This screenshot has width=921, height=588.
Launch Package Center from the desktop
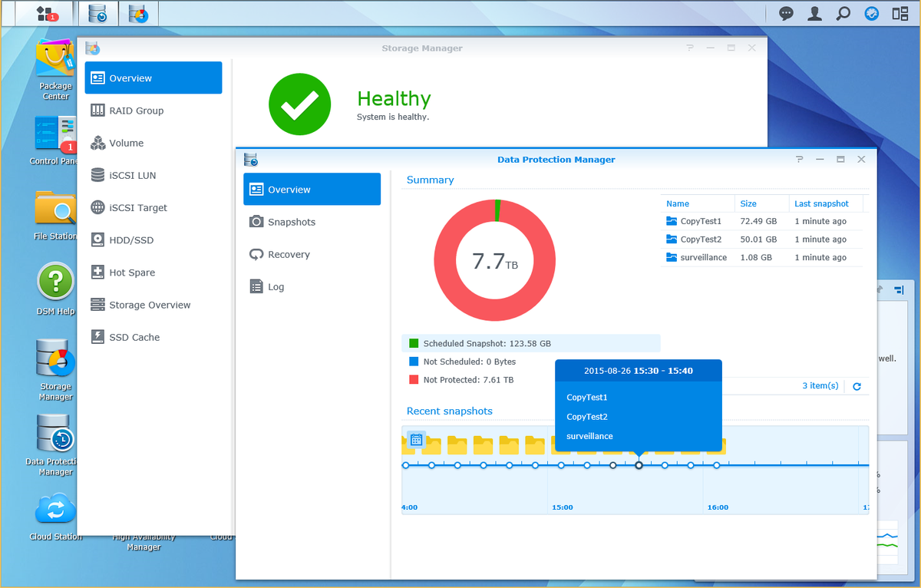point(54,70)
